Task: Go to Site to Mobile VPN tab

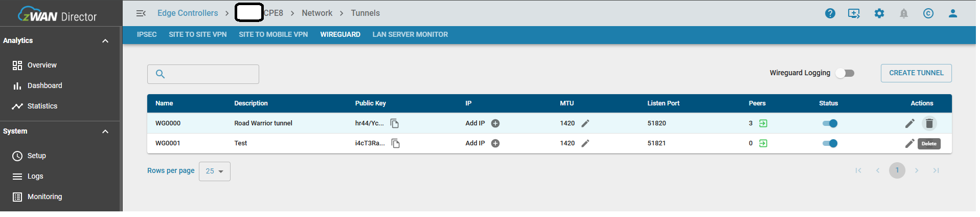Action: [273, 35]
